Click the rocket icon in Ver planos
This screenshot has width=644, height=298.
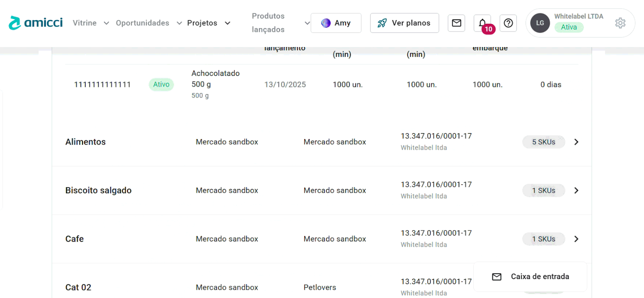pyautogui.click(x=382, y=23)
